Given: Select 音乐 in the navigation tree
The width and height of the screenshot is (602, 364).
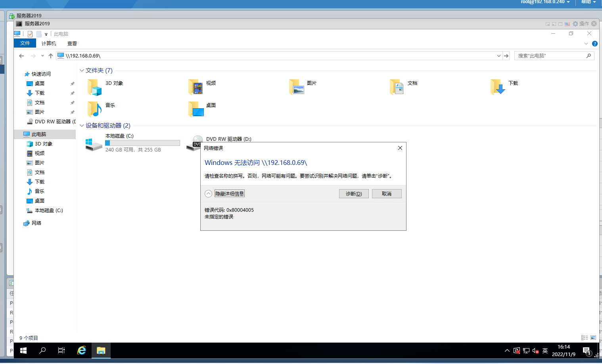Looking at the screenshot, I should (35, 192).
